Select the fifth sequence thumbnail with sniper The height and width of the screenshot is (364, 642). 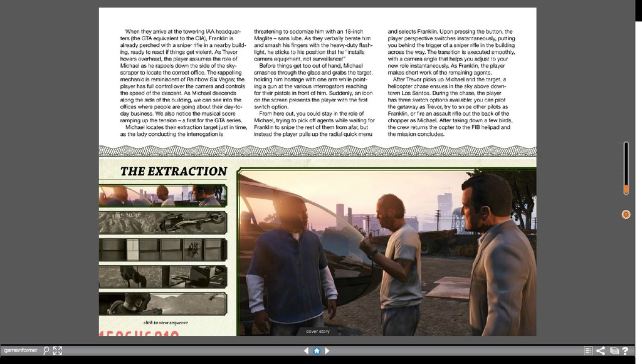coord(162,303)
